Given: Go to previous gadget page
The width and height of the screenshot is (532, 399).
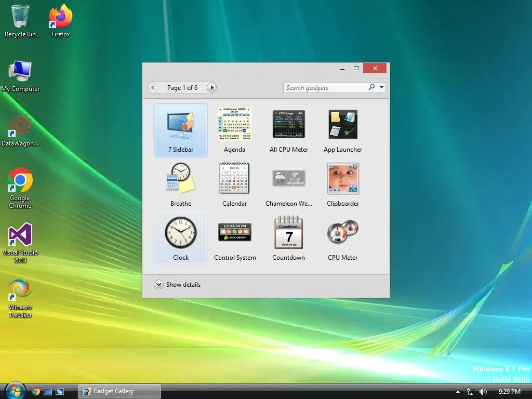Looking at the screenshot, I should [153, 87].
